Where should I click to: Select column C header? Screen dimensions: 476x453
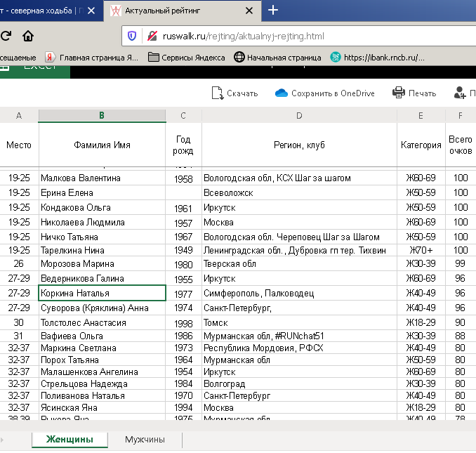coord(183,115)
